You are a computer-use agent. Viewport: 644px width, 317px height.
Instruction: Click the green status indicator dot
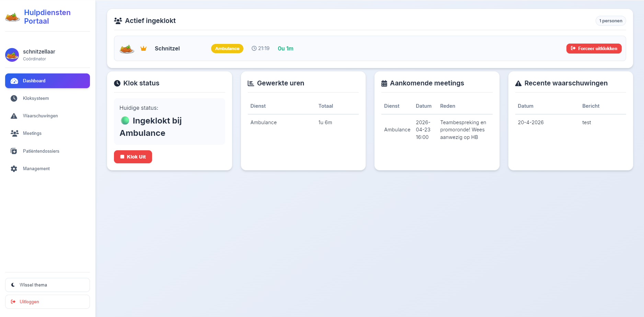[125, 120]
